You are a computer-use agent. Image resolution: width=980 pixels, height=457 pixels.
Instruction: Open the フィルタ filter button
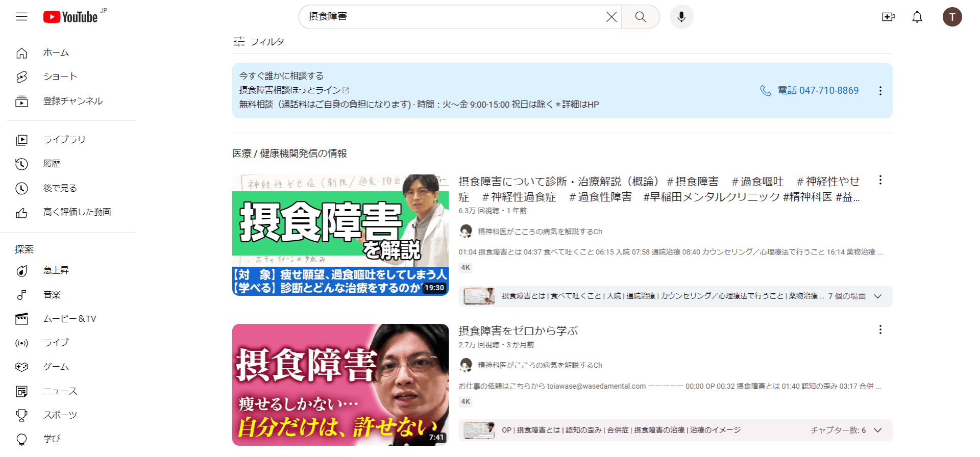coord(259,41)
